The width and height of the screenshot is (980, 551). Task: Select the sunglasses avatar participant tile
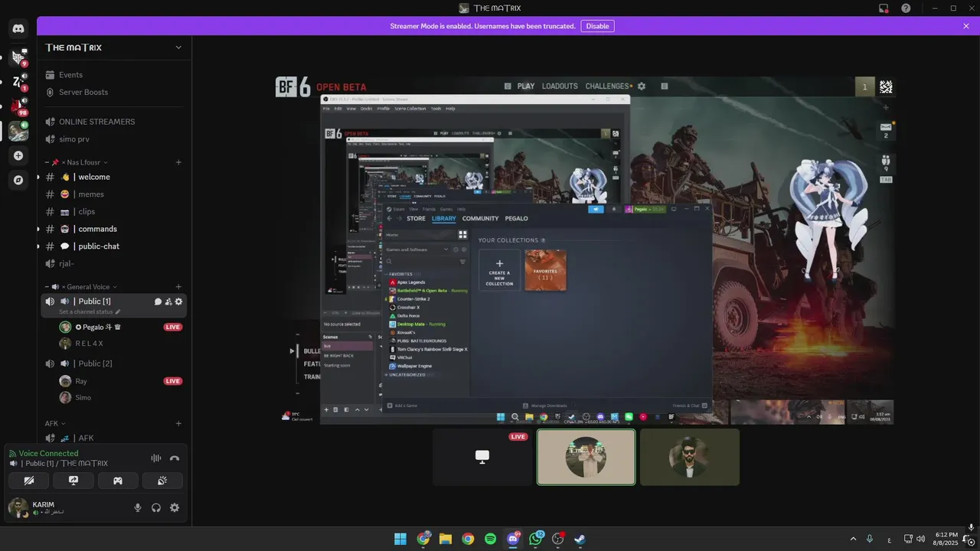[x=690, y=457]
